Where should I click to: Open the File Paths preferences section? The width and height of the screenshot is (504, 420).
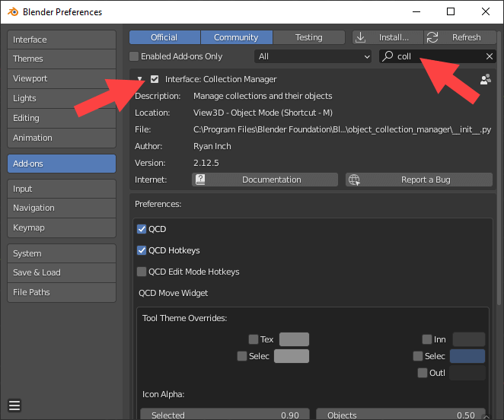pyautogui.click(x=62, y=292)
